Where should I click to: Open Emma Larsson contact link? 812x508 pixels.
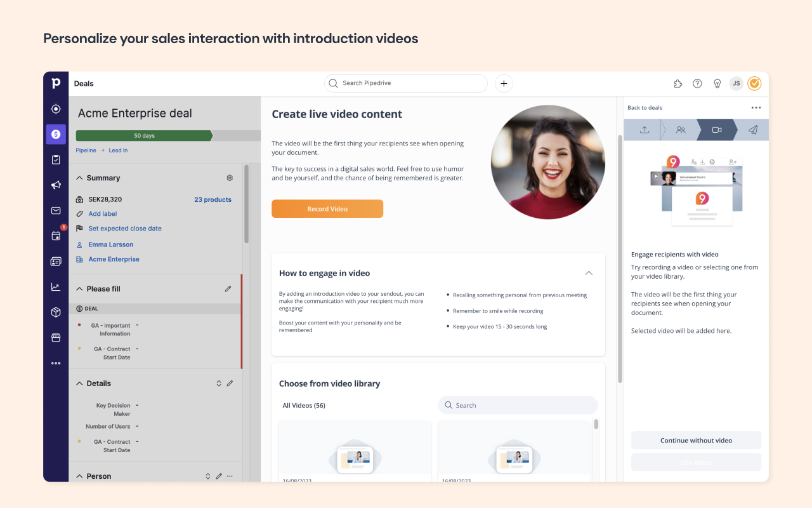pyautogui.click(x=111, y=244)
